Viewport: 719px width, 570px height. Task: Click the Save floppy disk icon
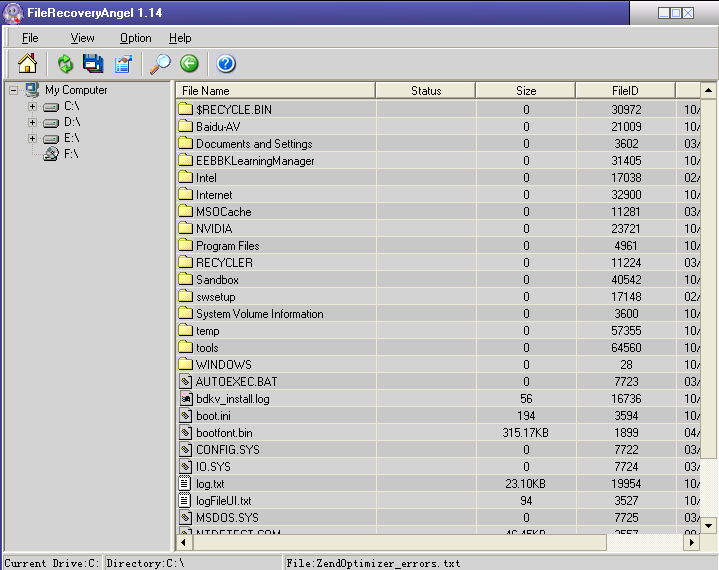pos(93,64)
